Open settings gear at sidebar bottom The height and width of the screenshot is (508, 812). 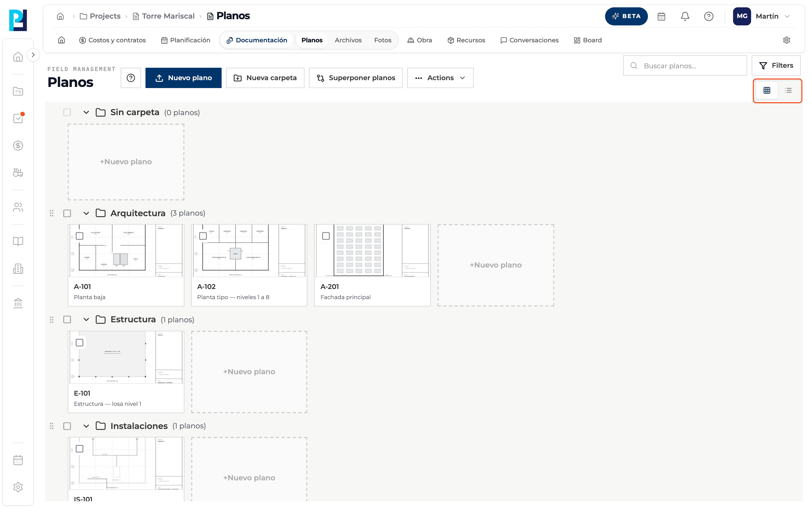click(18, 487)
